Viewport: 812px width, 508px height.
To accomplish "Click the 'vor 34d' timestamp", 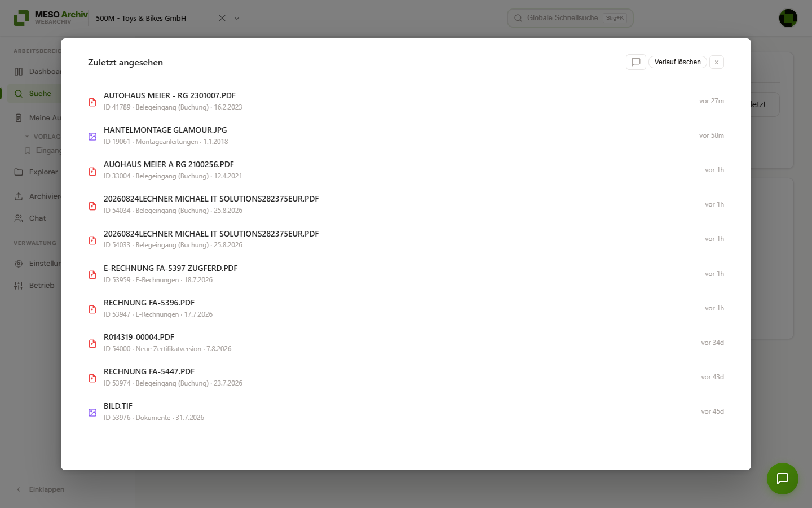I will (x=712, y=343).
